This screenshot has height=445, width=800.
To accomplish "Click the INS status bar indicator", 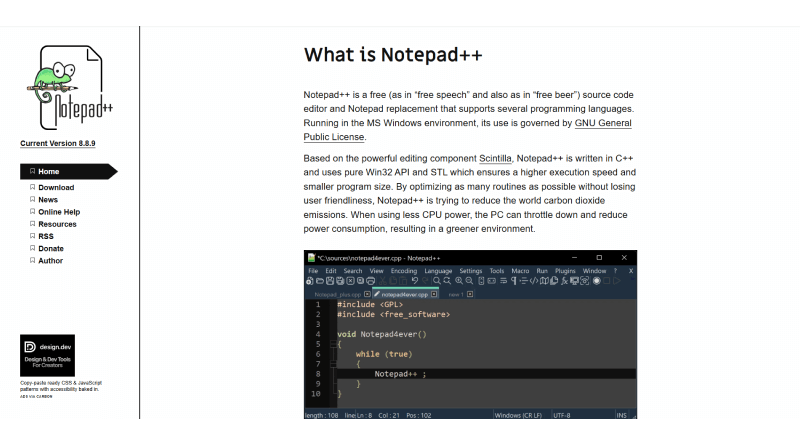I will [621, 415].
